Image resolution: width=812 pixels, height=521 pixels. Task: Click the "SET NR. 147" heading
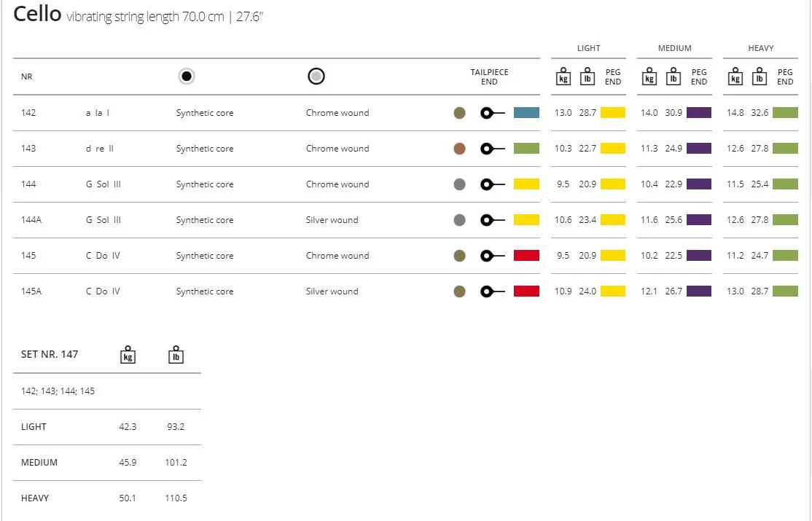pyautogui.click(x=50, y=354)
